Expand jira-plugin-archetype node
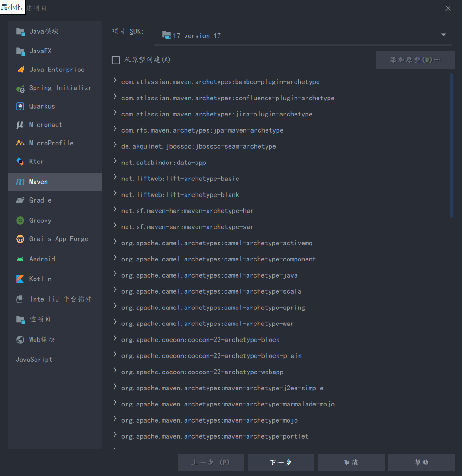The image size is (462, 476). [x=115, y=112]
